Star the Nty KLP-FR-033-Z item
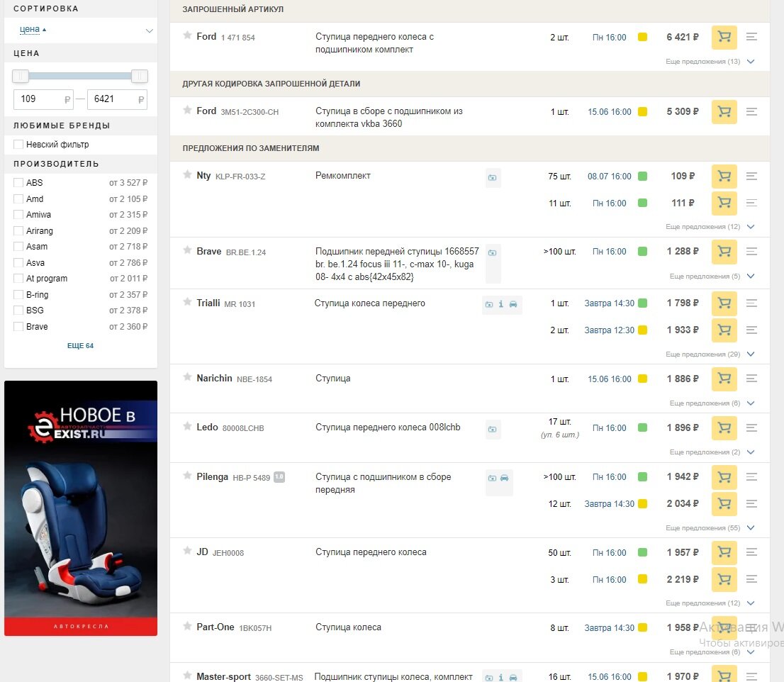Viewport: 784px width, 682px height. coord(187,174)
